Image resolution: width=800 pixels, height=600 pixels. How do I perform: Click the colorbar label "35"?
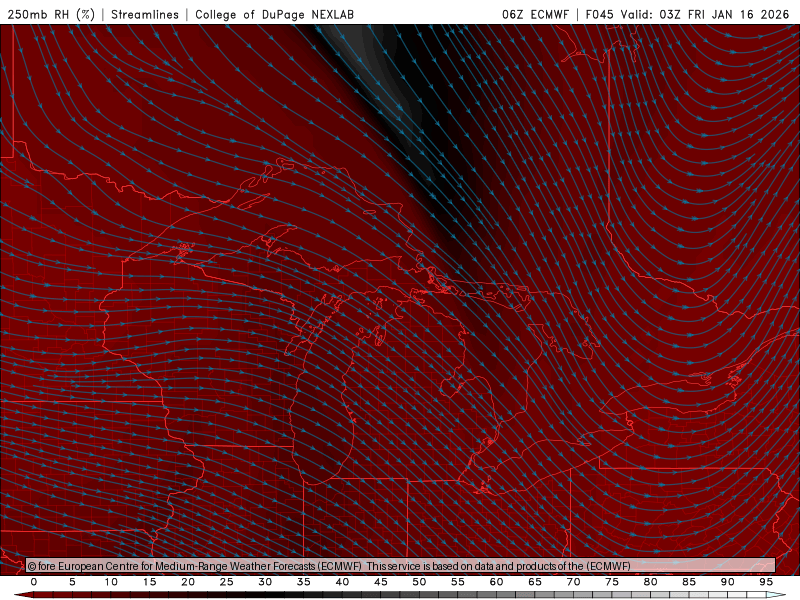(304, 582)
